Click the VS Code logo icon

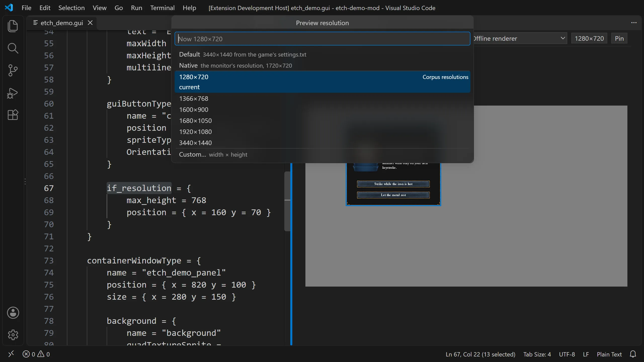point(9,8)
